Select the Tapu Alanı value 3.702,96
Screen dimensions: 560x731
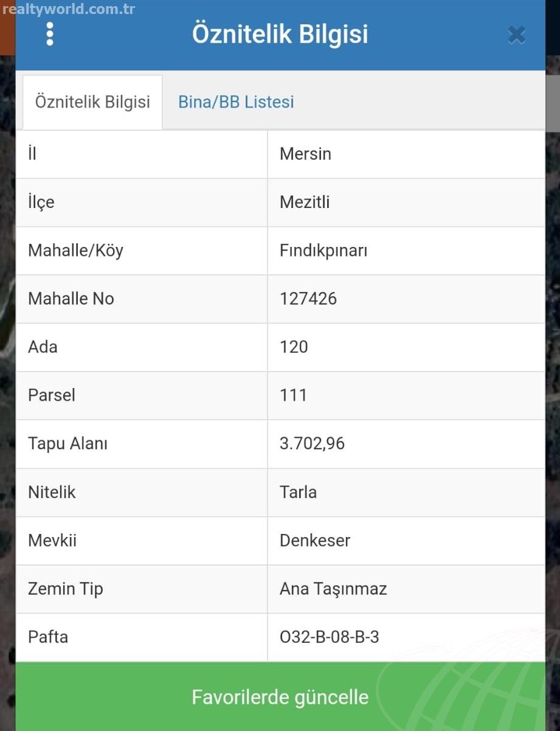312,443
